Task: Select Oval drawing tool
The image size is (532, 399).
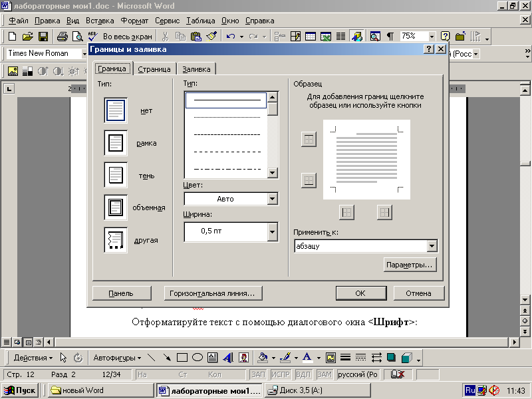Action: [x=197, y=357]
